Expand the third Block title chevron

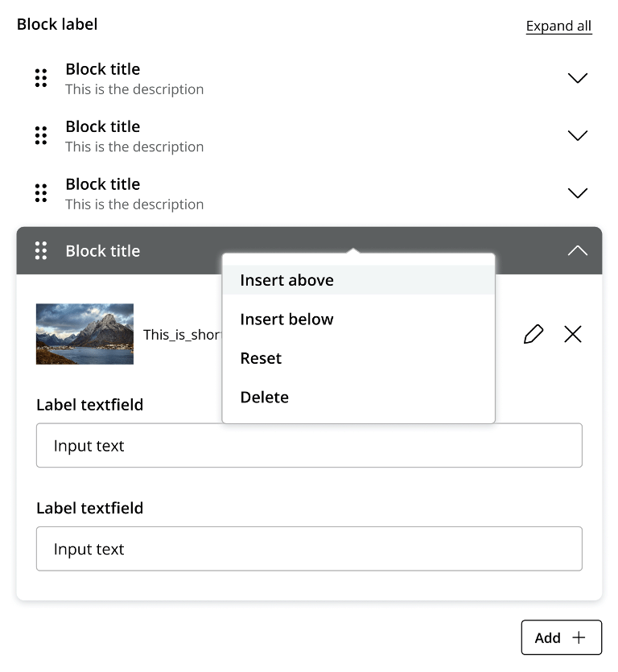point(577,193)
